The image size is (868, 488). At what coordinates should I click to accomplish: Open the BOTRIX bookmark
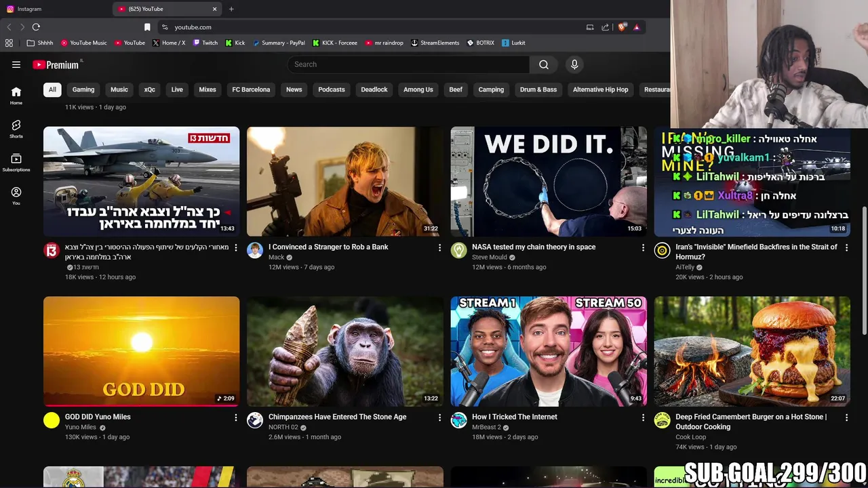(481, 43)
